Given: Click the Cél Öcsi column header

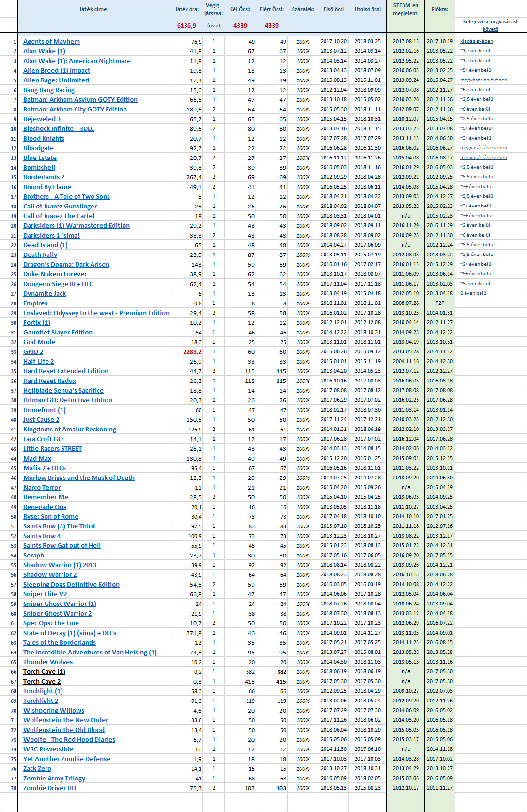Looking at the screenshot, I should click(x=240, y=9).
